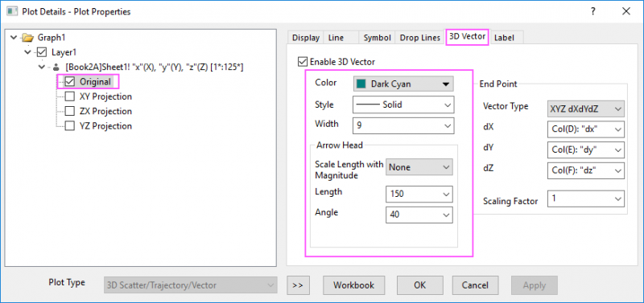Screen dimensions: 644x303
Task: Click the question mark help icon
Action: [x=593, y=11]
